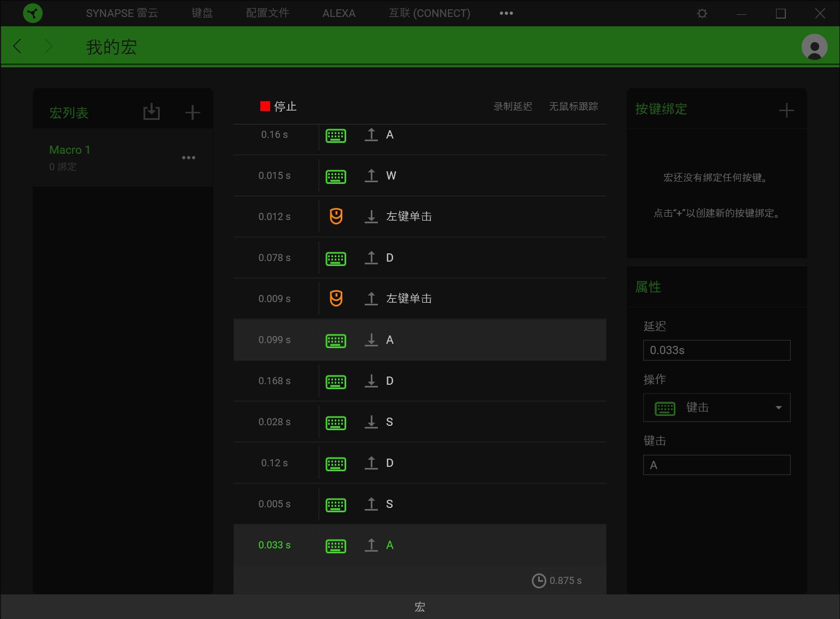Open the 互联 (CONNECT) module
Image resolution: width=840 pixels, height=619 pixels.
[x=429, y=13]
